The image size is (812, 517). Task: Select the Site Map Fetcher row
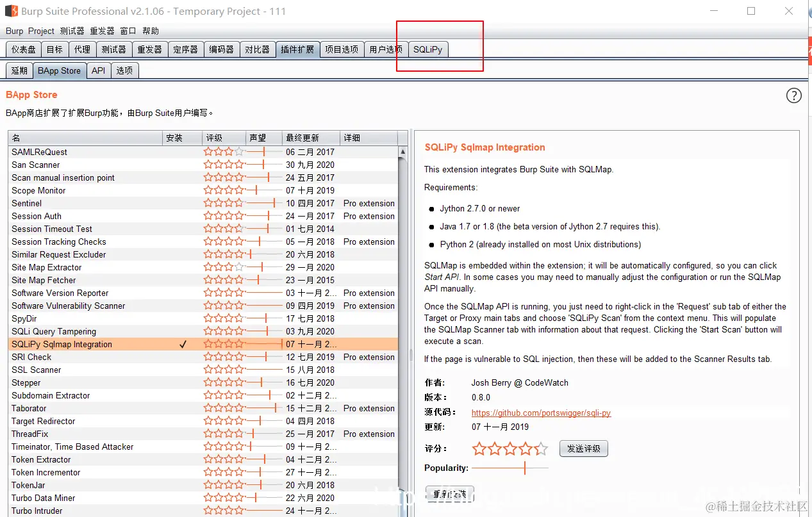(204, 280)
